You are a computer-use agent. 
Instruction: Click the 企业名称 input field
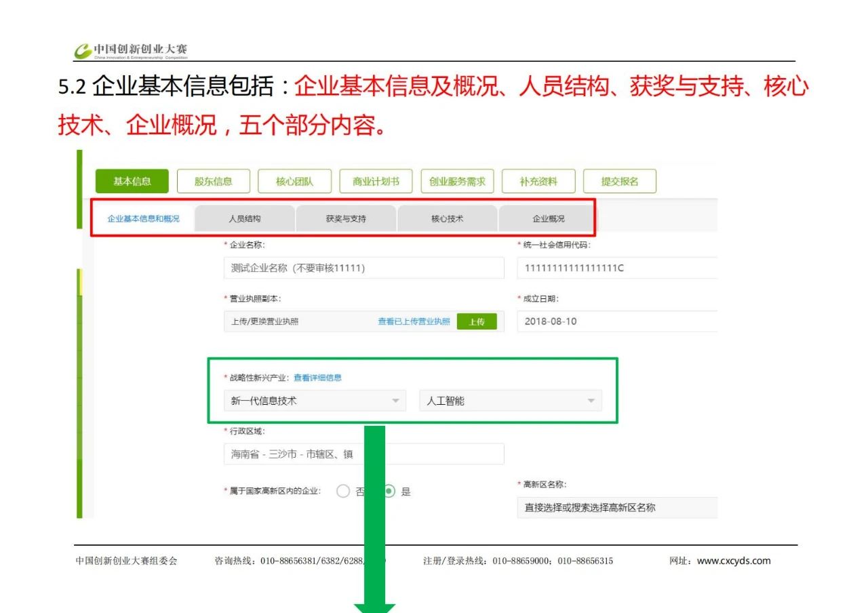click(x=363, y=268)
